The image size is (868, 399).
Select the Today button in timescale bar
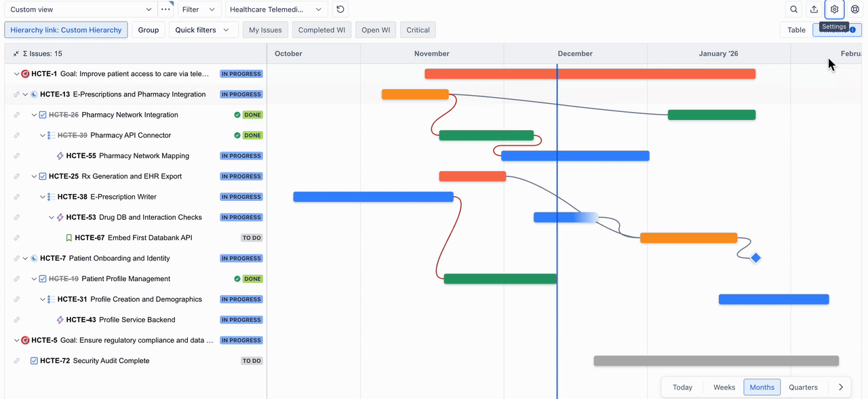[682, 387]
